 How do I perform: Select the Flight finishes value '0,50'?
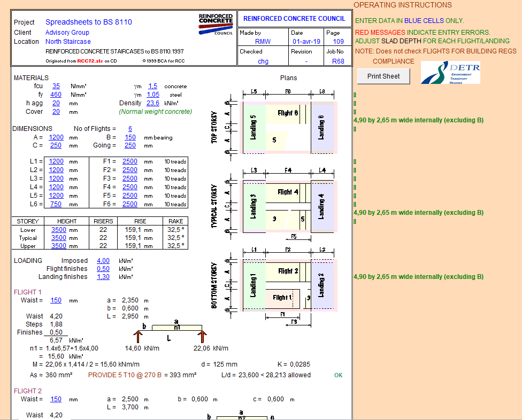[103, 269]
